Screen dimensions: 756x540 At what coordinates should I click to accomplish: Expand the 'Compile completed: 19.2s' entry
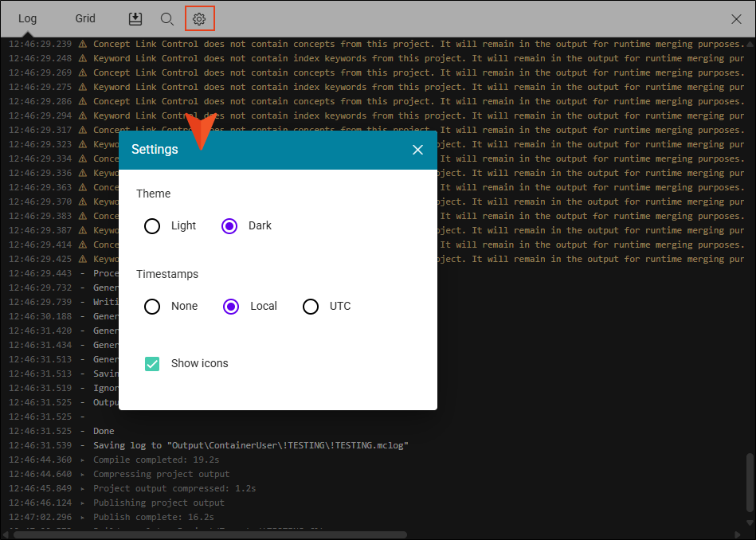[x=82, y=460]
